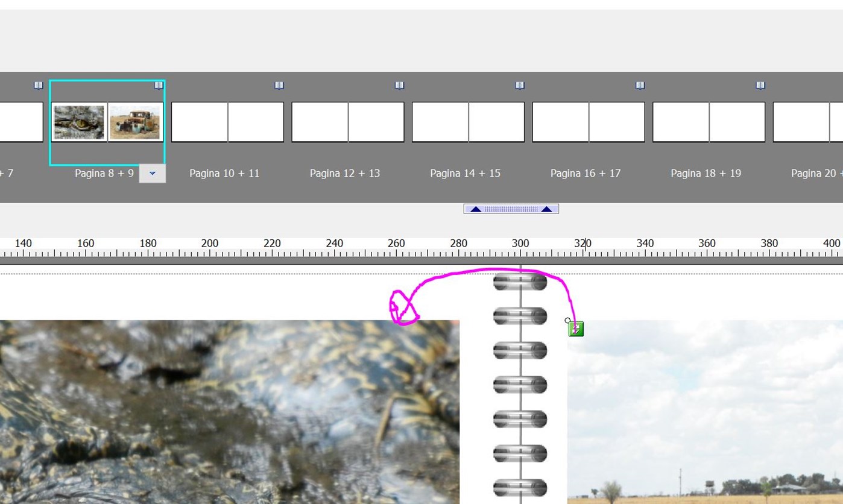Click the spiral binding in the page center
This screenshot has width=843, height=504.
click(x=520, y=385)
